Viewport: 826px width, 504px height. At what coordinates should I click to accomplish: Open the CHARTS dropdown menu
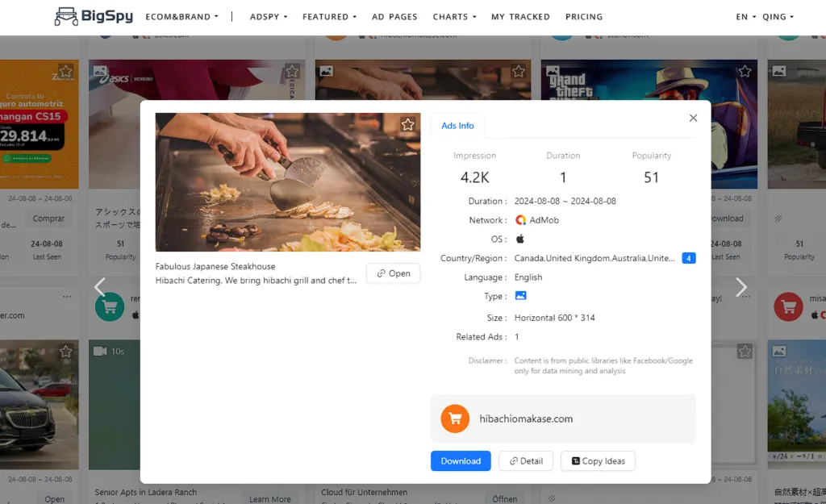[x=454, y=16]
